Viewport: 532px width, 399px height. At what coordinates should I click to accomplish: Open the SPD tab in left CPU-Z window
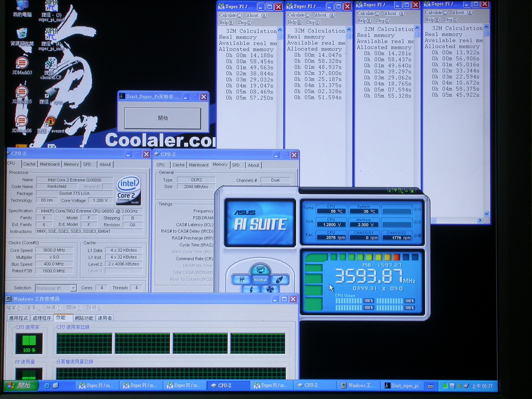click(87, 164)
